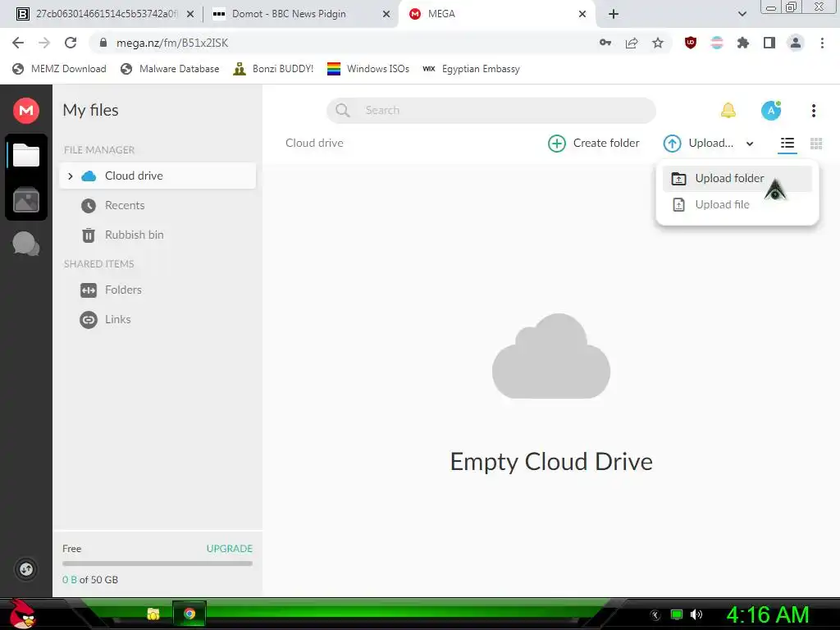This screenshot has height=630, width=840.
Task: Switch to the Domot - BBC News Pidgin tab
Action: [289, 14]
